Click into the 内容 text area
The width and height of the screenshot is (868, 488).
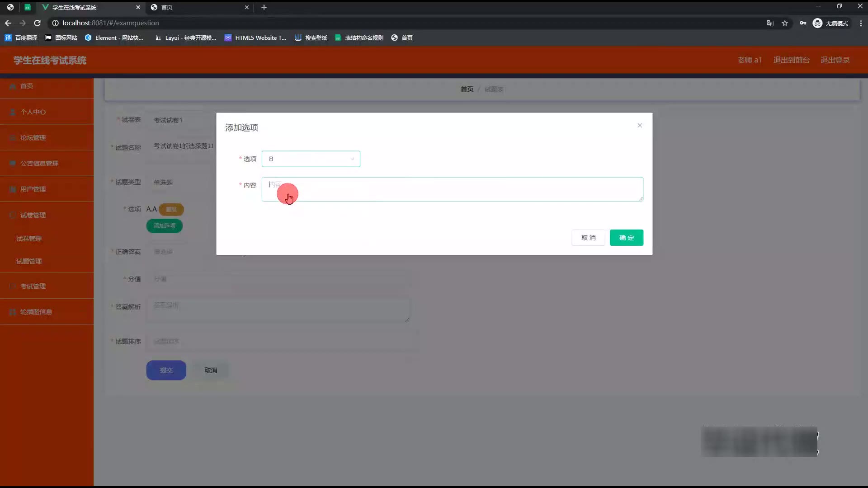pyautogui.click(x=452, y=189)
